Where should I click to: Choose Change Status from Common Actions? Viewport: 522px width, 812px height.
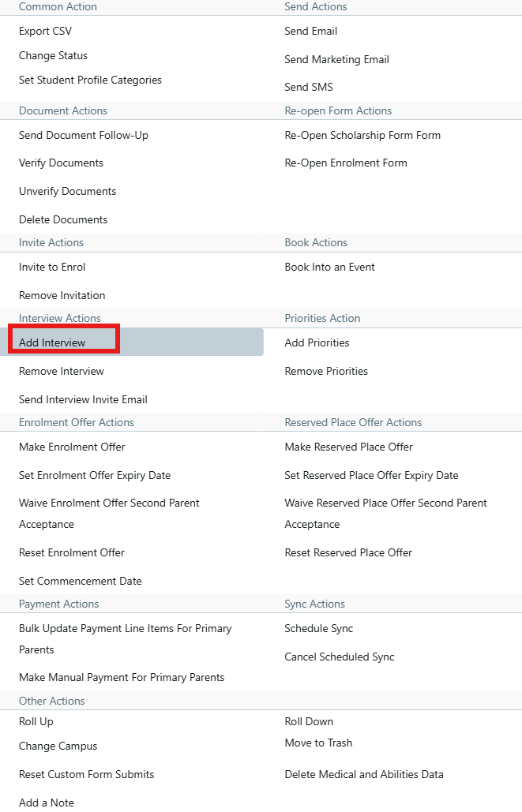click(53, 56)
